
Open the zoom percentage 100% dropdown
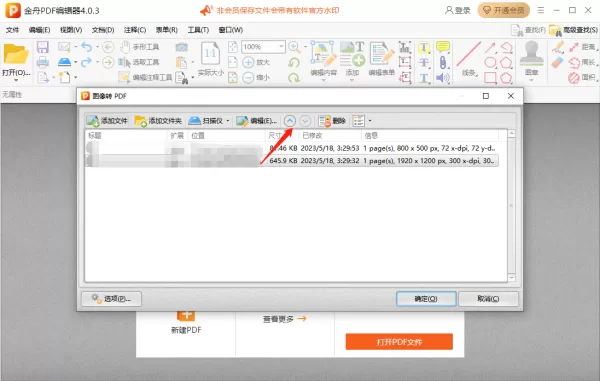point(281,47)
